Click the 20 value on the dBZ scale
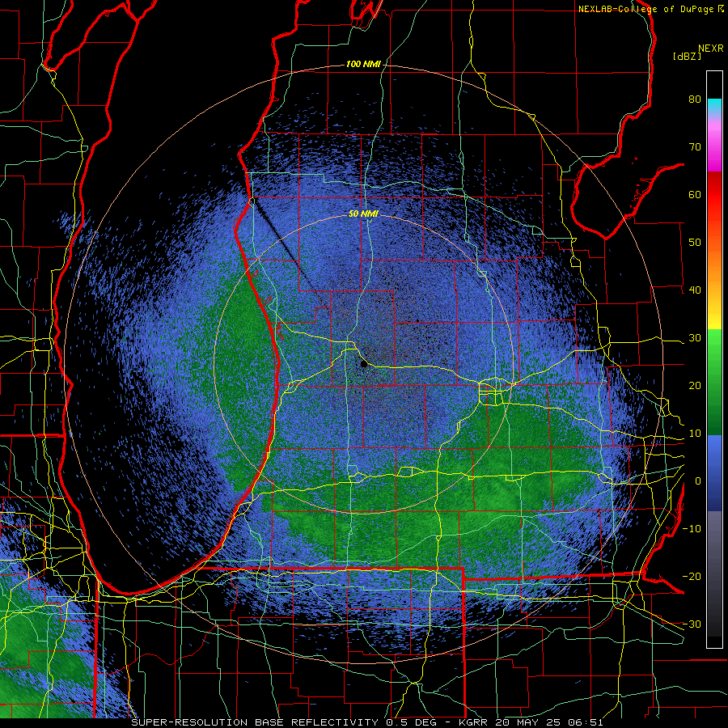 point(695,386)
